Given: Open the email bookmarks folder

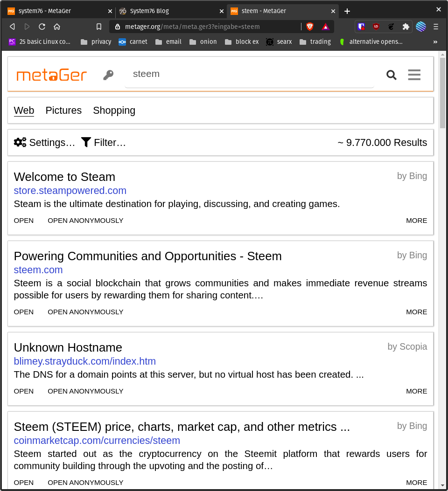Looking at the screenshot, I should [x=168, y=41].
